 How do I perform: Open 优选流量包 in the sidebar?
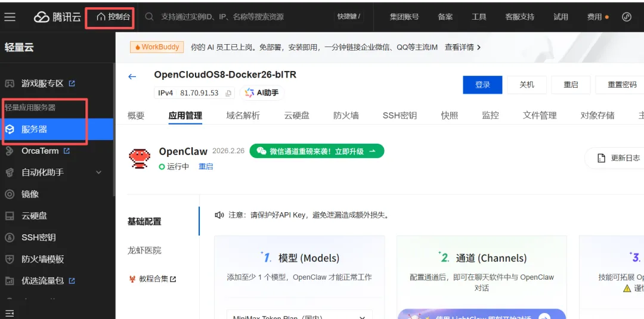pyautogui.click(x=42, y=281)
